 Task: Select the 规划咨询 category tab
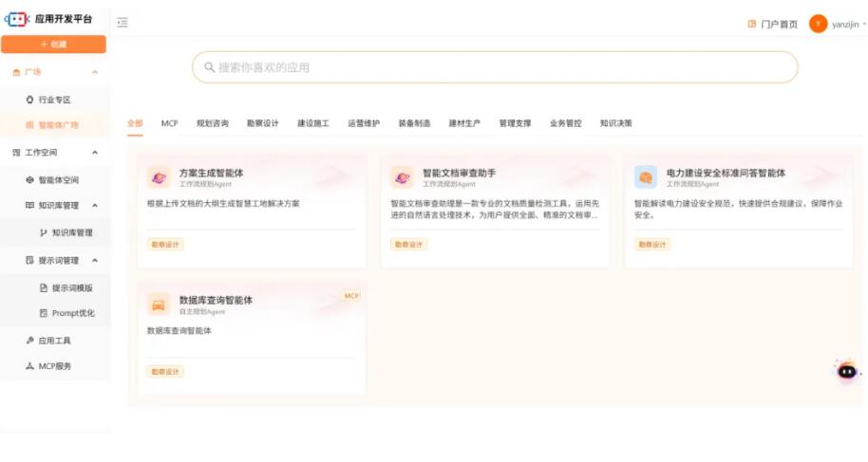[212, 123]
